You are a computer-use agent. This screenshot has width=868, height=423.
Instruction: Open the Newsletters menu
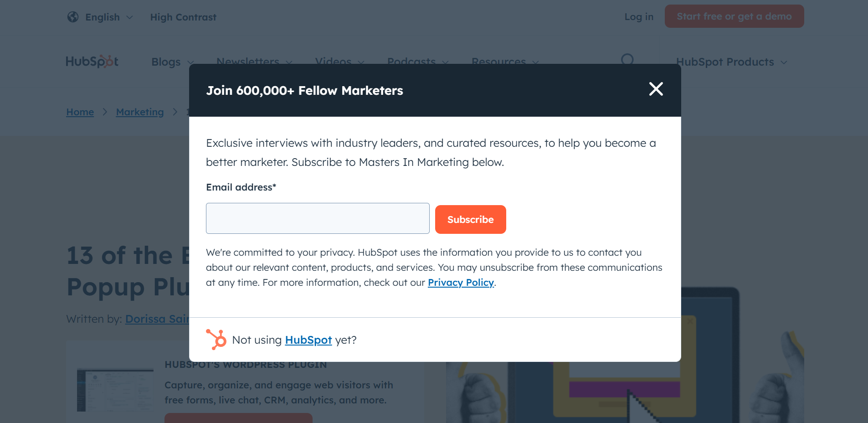click(x=254, y=61)
